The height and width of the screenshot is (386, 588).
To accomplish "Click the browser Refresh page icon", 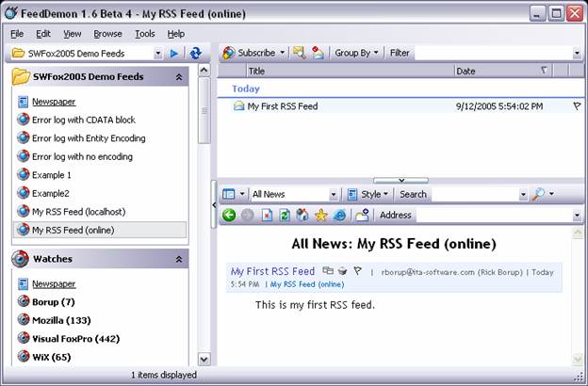I will click(285, 215).
